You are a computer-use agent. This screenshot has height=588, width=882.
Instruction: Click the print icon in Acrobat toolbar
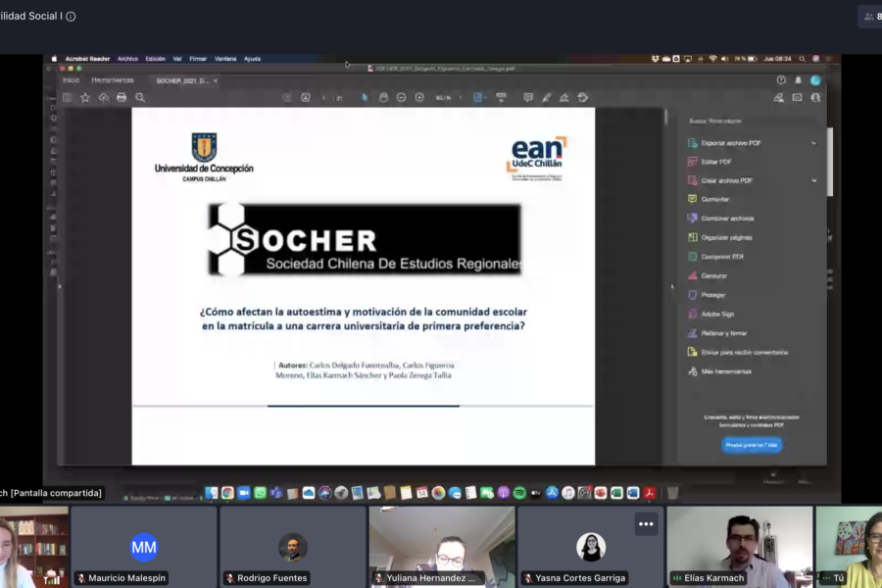tap(122, 98)
